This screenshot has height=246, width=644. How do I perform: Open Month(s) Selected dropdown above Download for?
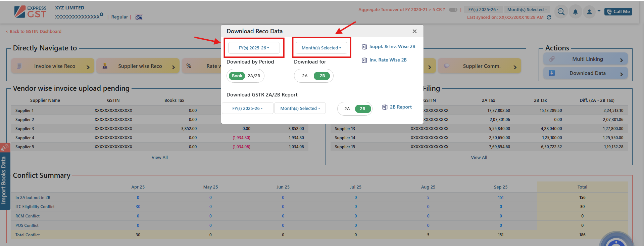(x=321, y=48)
